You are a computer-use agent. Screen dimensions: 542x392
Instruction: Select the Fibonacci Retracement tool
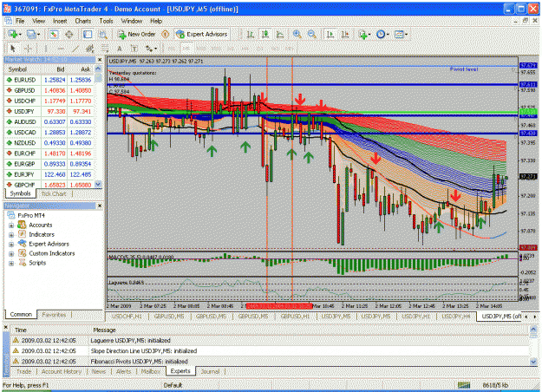pyautogui.click(x=105, y=49)
